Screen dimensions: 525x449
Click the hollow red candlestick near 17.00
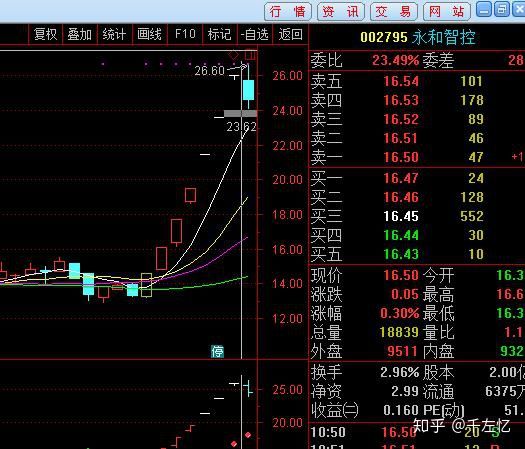click(x=176, y=231)
